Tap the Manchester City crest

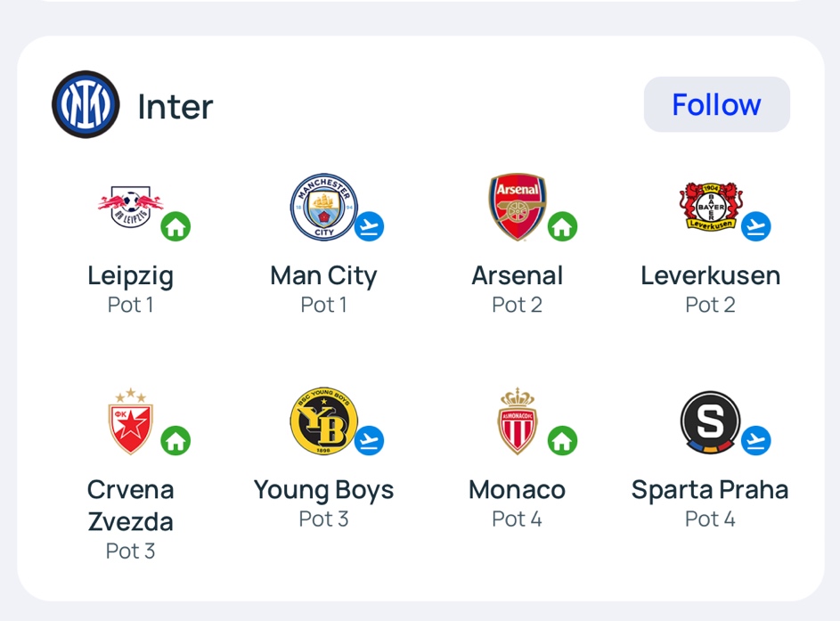pos(324,207)
